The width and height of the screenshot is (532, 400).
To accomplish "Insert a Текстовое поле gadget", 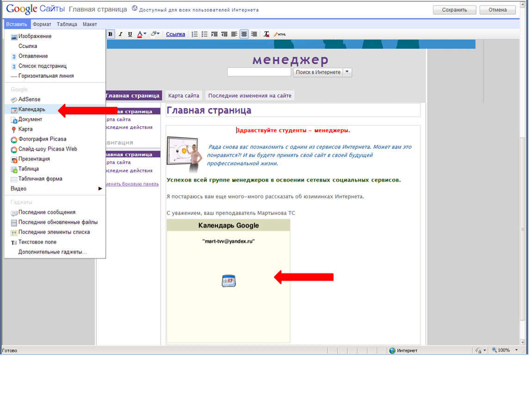I will coord(55,242).
